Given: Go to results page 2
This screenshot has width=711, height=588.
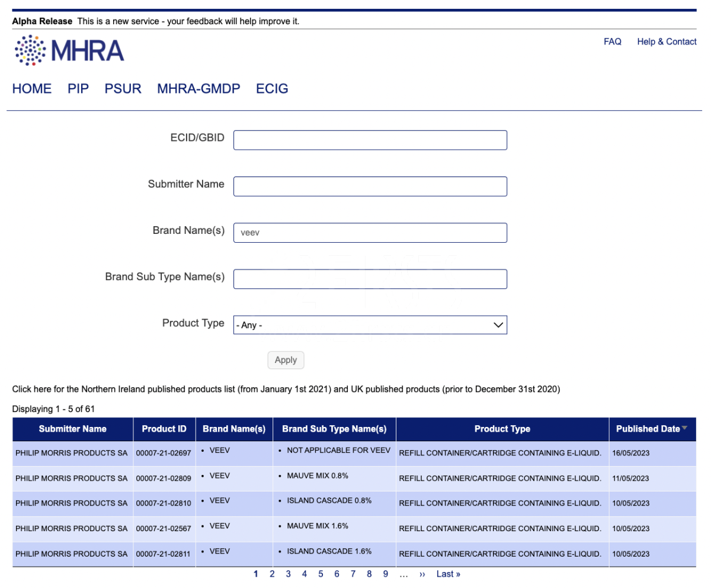Looking at the screenshot, I should 272,574.
